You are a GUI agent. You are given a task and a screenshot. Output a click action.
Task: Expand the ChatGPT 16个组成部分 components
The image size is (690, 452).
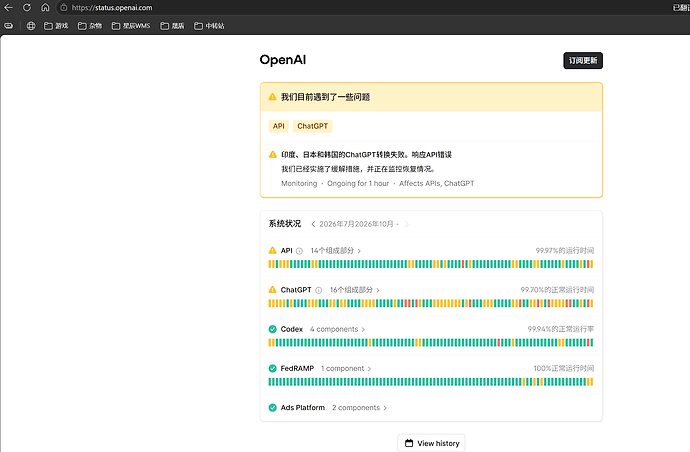click(x=355, y=290)
